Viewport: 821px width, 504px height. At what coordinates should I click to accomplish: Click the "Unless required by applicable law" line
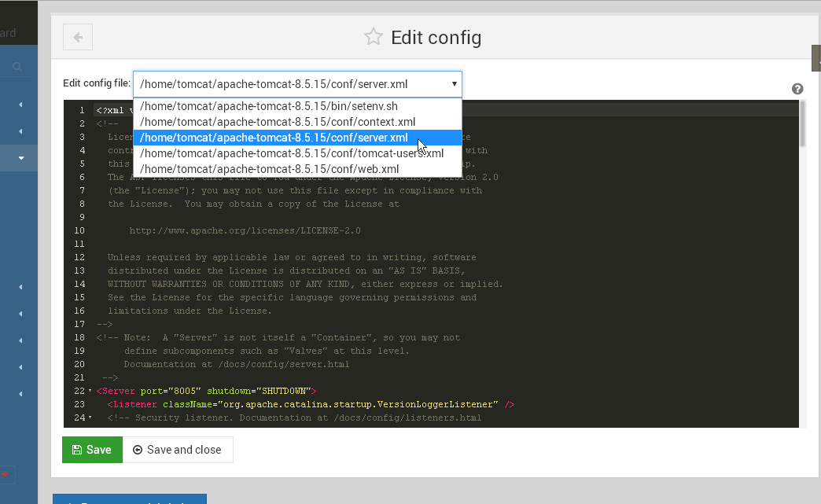(293, 257)
